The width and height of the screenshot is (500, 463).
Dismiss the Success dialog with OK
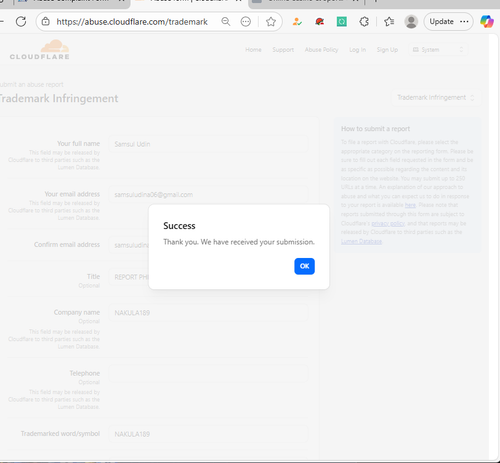point(304,266)
